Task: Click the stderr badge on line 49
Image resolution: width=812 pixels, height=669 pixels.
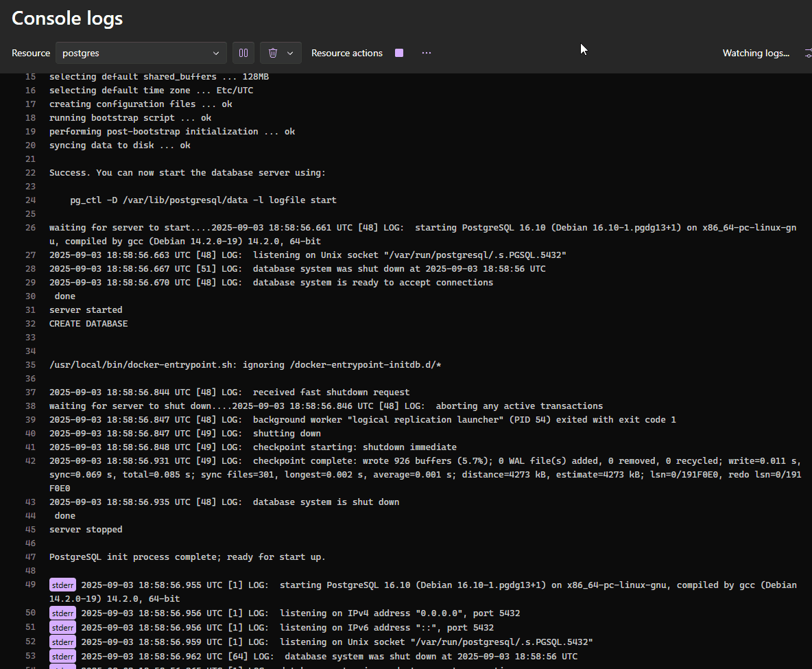Action: point(62,585)
